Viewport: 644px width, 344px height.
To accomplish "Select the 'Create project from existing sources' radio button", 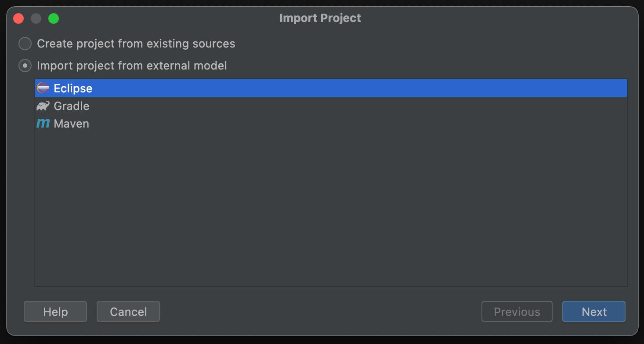I will 25,44.
